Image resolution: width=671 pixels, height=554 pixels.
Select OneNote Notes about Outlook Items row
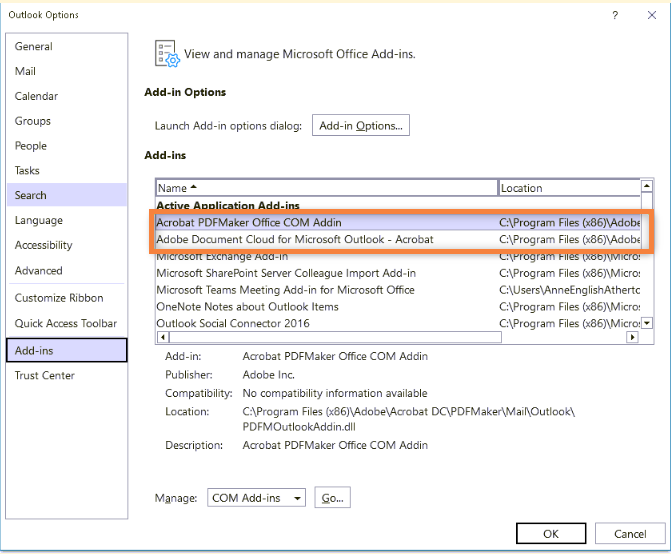[398, 306]
